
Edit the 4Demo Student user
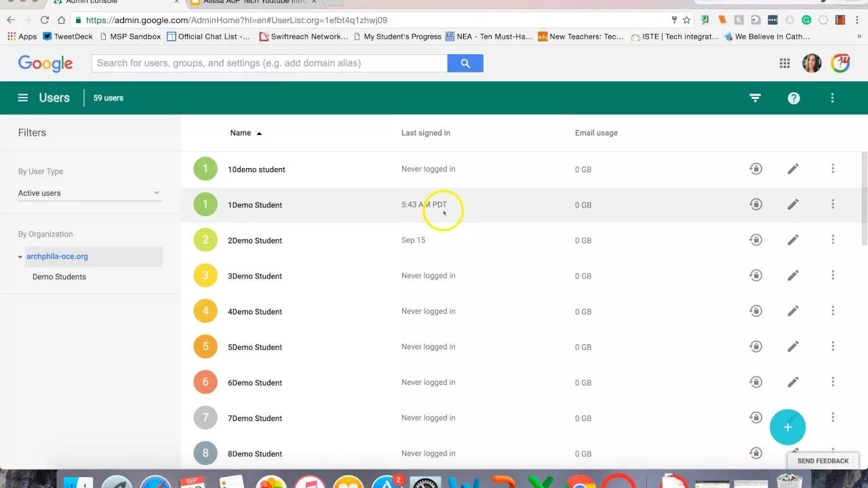click(793, 311)
